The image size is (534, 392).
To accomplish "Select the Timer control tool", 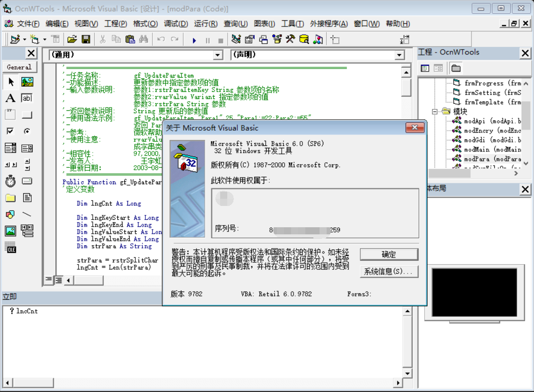I will pyautogui.click(x=9, y=181).
